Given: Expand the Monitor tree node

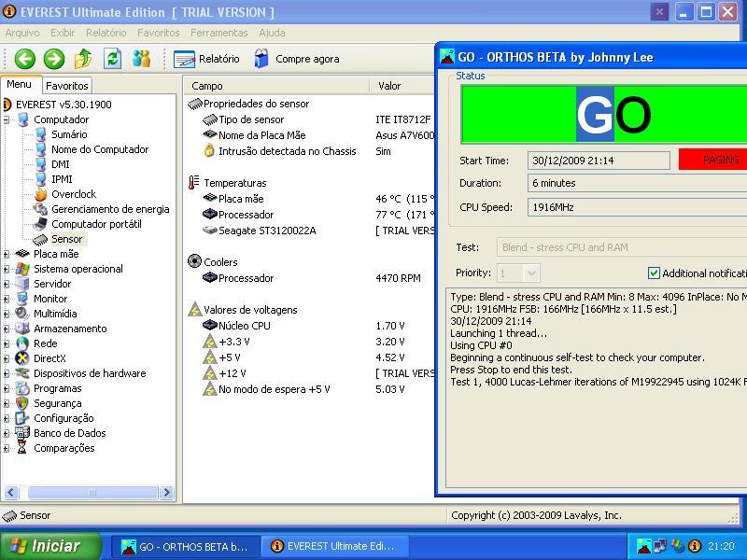Looking at the screenshot, I should click(x=7, y=299).
